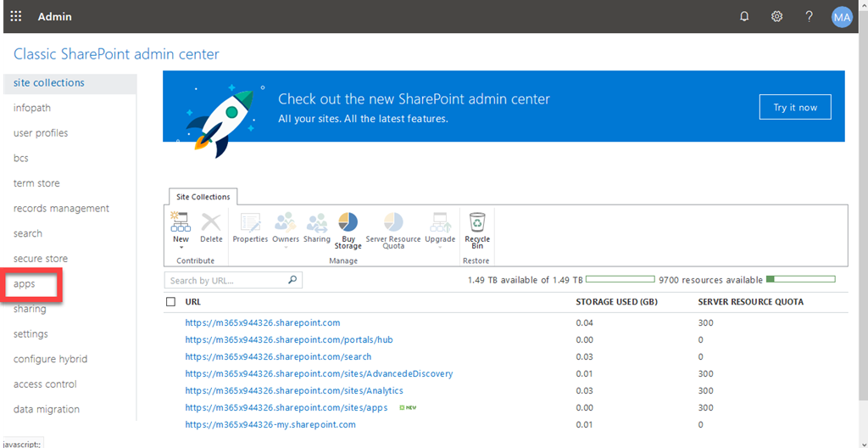Click the search magnifier icon in URL box
Screen dimensions: 868x448
tap(292, 280)
